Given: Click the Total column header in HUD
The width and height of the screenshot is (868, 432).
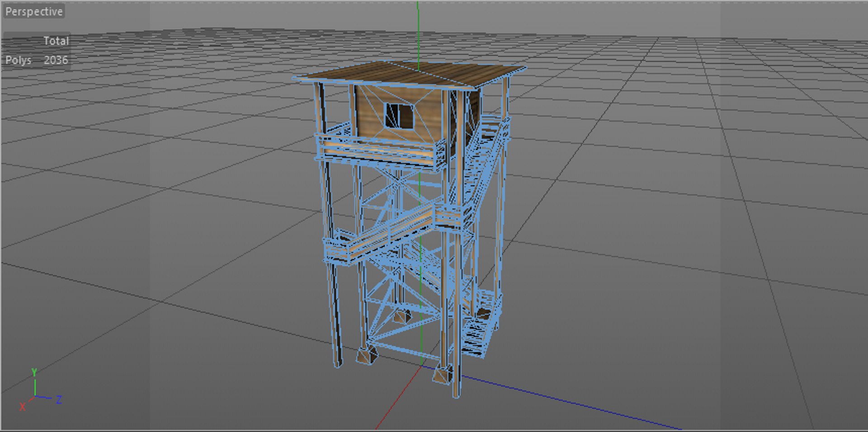Looking at the screenshot, I should pyautogui.click(x=56, y=41).
